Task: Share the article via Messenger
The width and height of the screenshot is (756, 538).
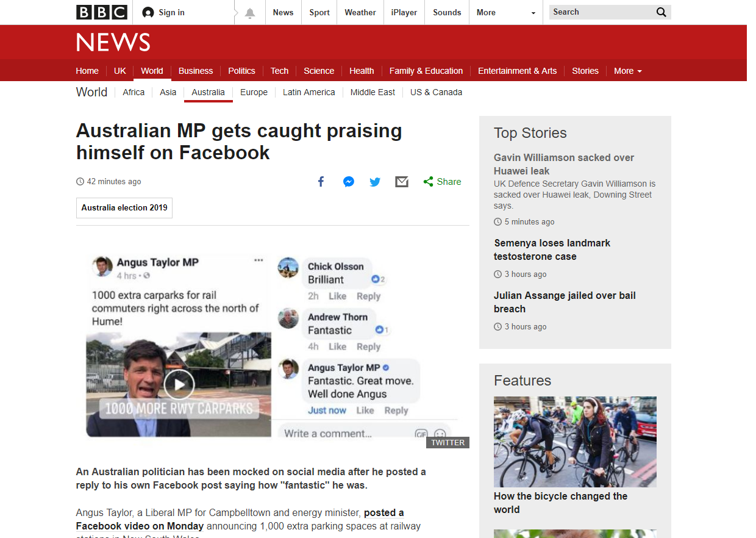Action: (349, 182)
